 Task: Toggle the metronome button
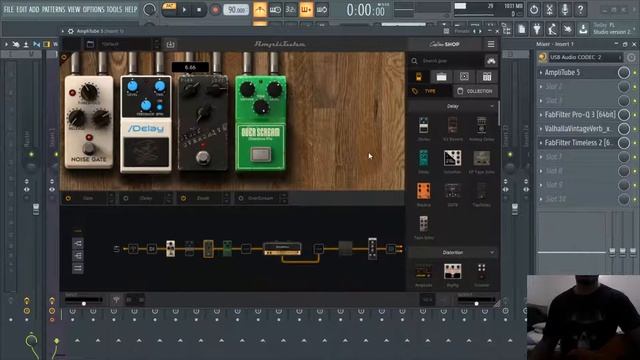tap(260, 9)
